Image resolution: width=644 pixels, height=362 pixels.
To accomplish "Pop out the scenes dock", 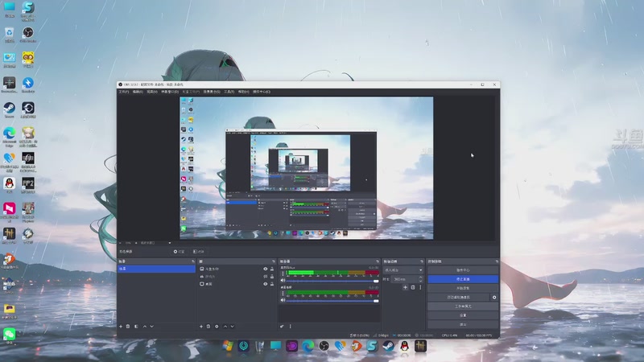I will click(193, 261).
